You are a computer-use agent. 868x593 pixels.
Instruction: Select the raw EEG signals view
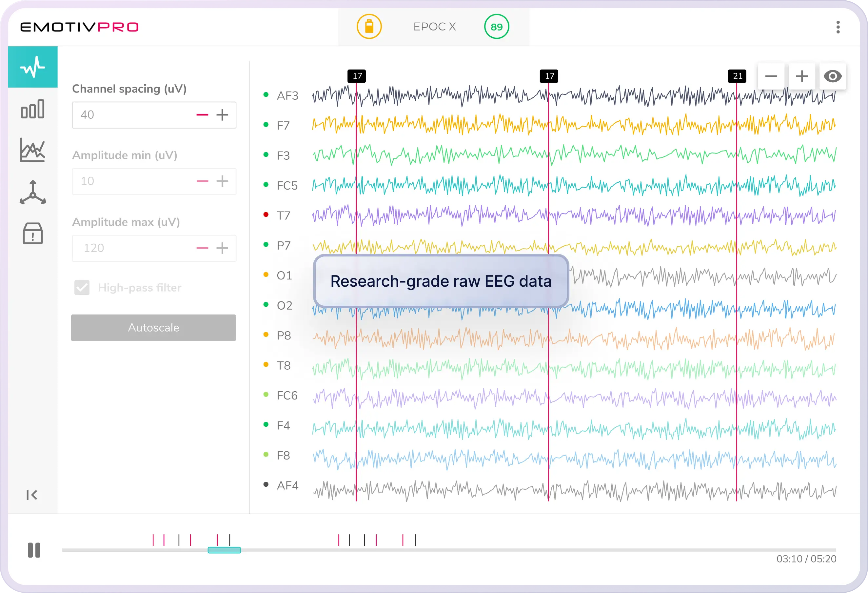tap(33, 67)
